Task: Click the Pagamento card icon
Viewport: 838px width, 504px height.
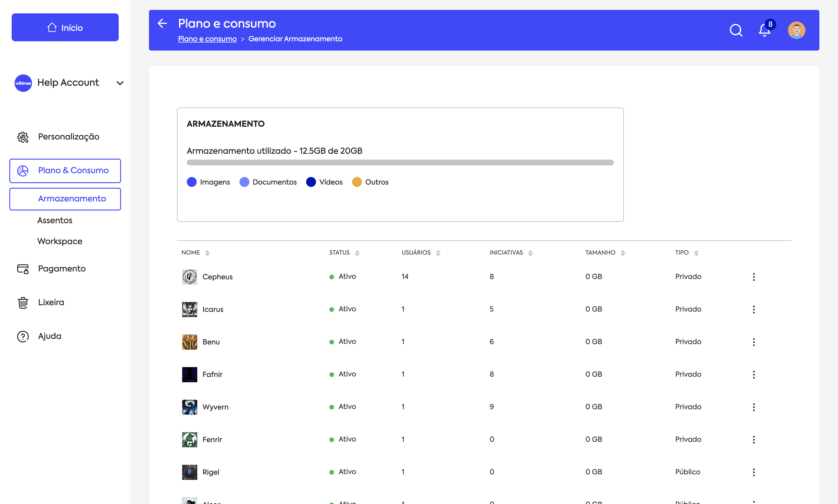Action: click(23, 269)
